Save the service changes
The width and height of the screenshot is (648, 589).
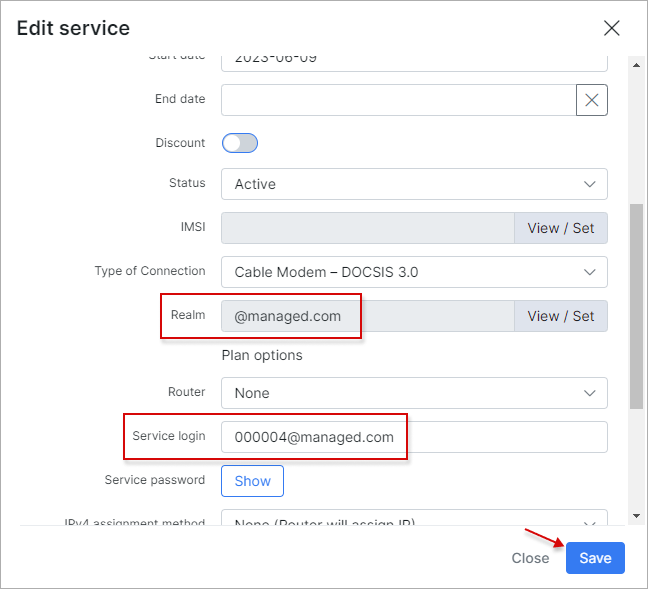click(595, 558)
